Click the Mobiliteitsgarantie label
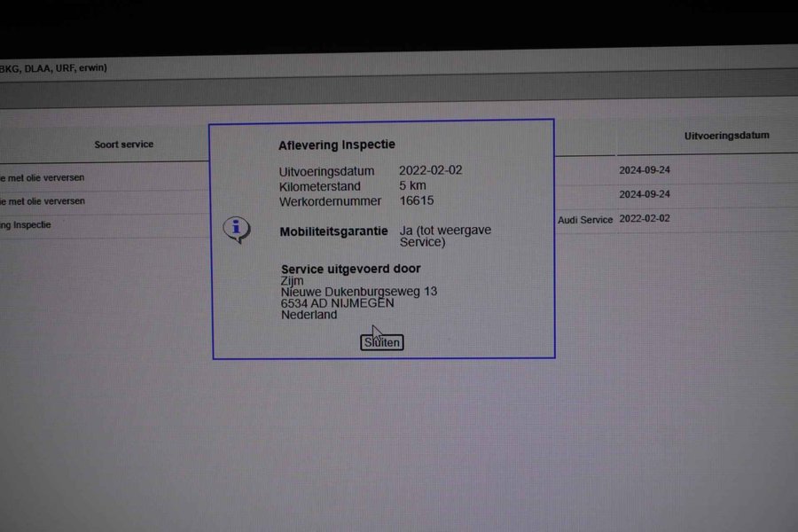The image size is (798, 532). (333, 231)
